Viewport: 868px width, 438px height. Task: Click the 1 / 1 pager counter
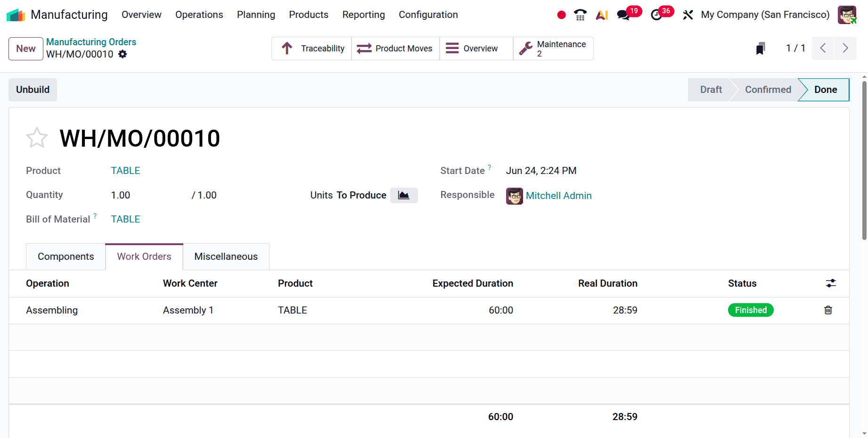796,48
